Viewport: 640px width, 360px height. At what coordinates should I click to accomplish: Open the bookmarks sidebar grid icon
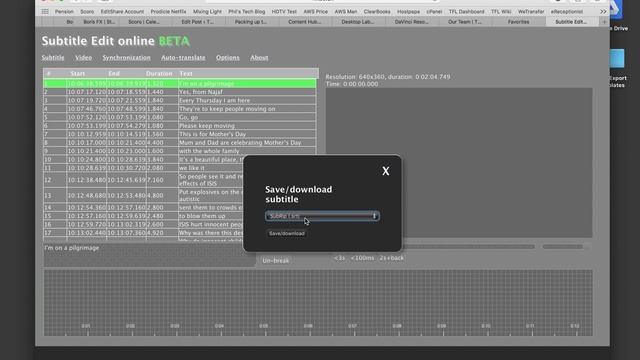[x=45, y=11]
